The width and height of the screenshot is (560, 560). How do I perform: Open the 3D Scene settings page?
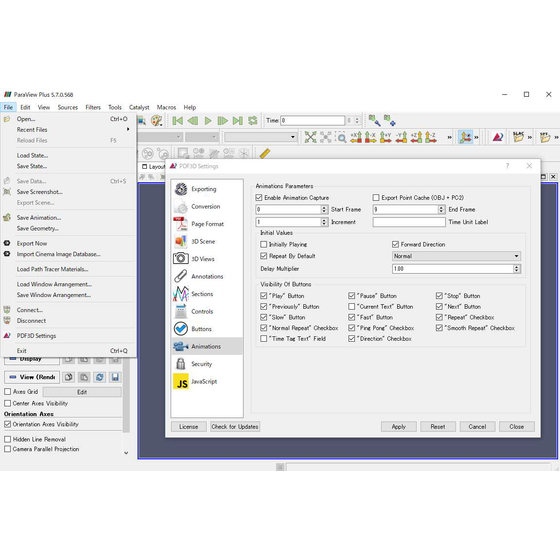pos(207,241)
